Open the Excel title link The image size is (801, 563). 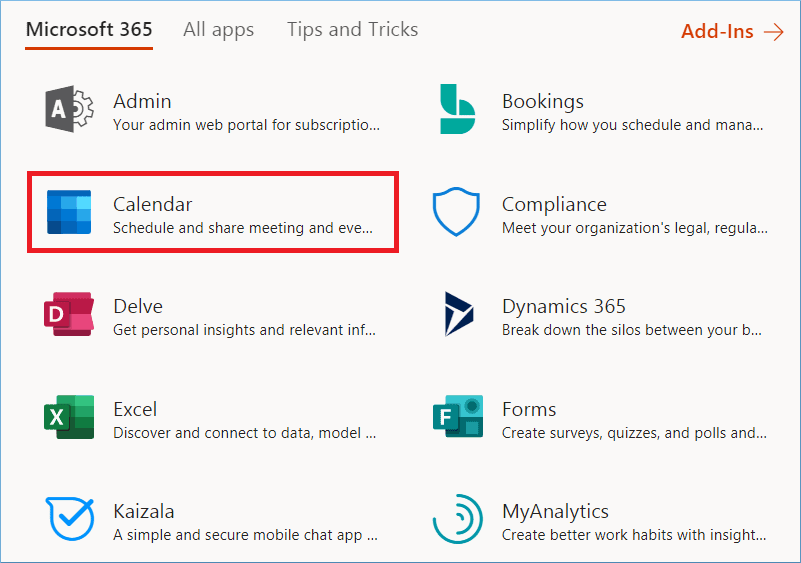tap(135, 409)
